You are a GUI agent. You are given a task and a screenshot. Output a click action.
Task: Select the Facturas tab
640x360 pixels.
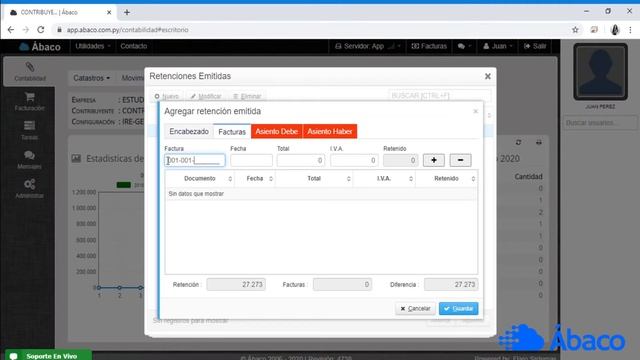point(232,131)
